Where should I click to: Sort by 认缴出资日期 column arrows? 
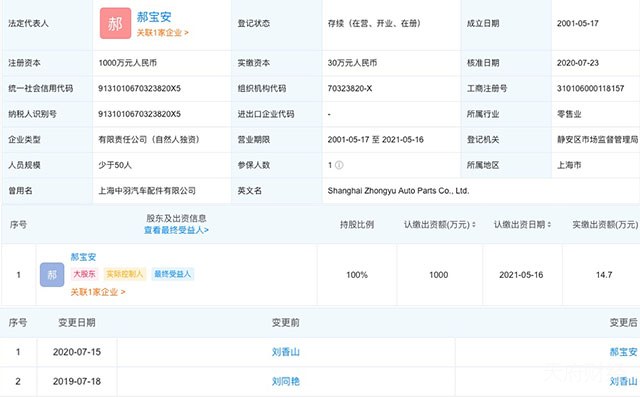pos(549,225)
